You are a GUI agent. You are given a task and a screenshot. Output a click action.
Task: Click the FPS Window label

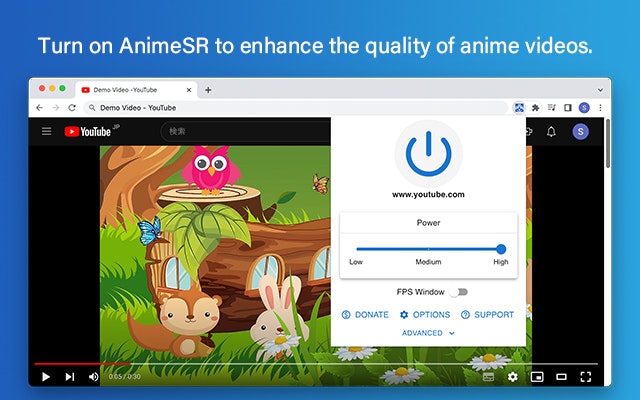tap(420, 292)
